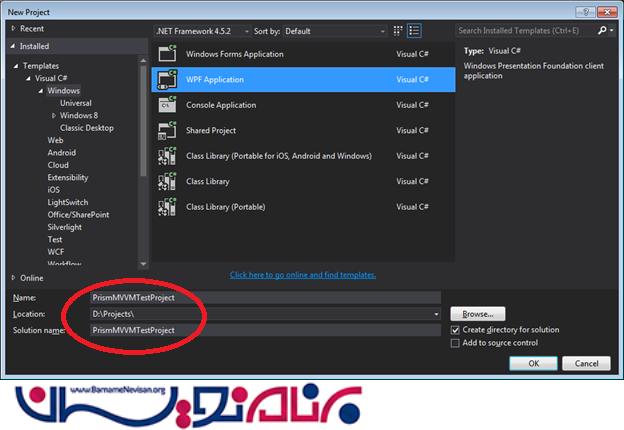Click the Search Installed Templates box
The width and height of the screenshot is (624, 430).
point(525,30)
